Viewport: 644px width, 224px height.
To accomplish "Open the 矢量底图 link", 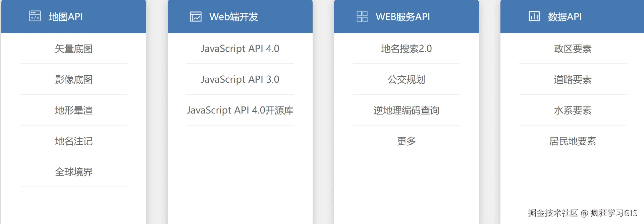I will coord(74,49).
